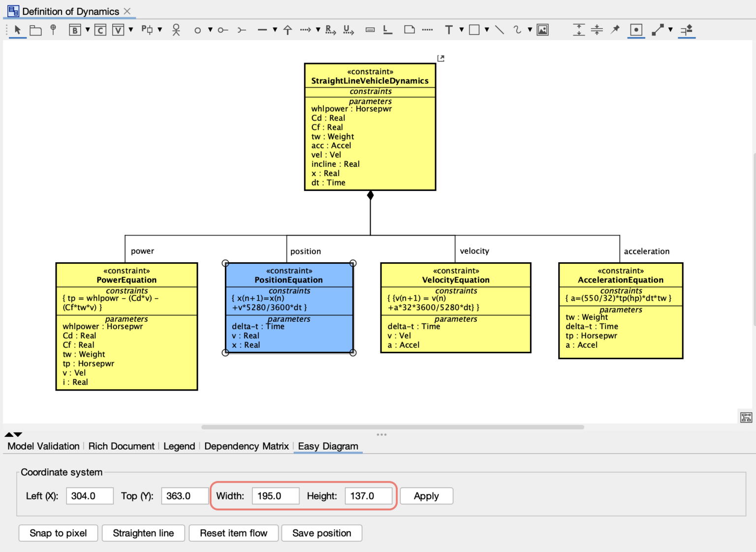Open diagram in new window via expand icon
This screenshot has width=756, height=552.
[441, 58]
